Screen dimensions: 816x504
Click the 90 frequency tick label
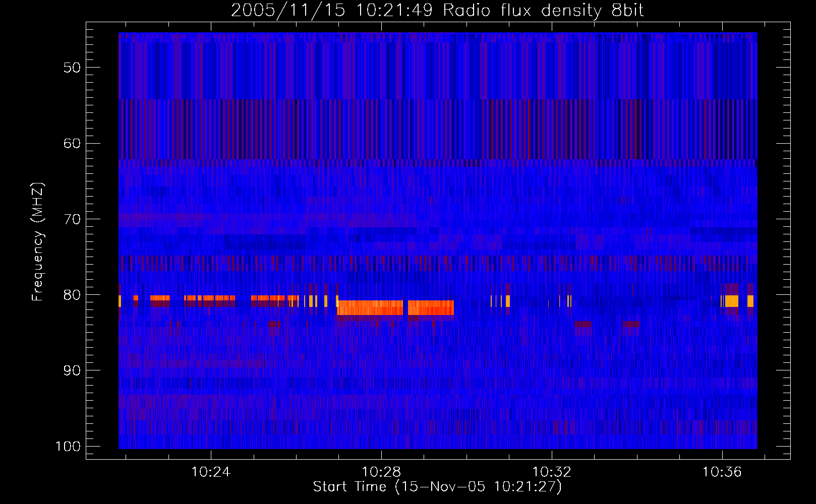pyautogui.click(x=72, y=370)
